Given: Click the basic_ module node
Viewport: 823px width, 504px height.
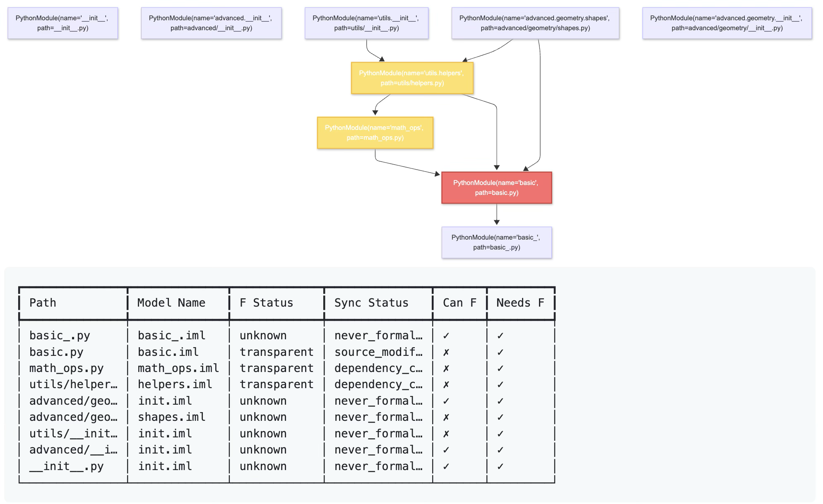Looking at the screenshot, I should [496, 242].
